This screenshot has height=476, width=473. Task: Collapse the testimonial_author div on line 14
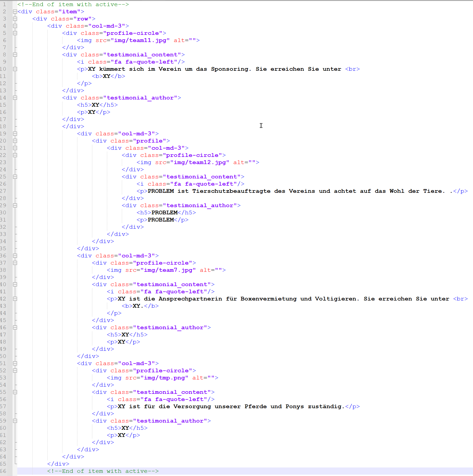coord(15,98)
